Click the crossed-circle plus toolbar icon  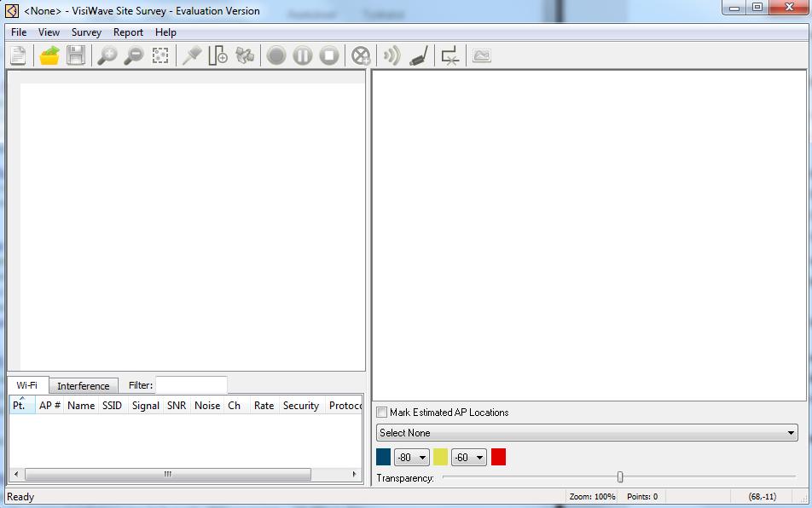point(361,55)
